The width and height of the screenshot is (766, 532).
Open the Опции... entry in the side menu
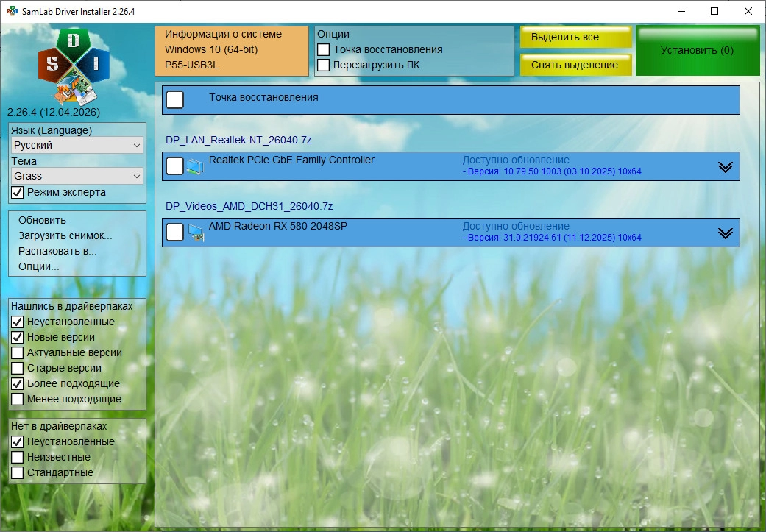tap(38, 266)
